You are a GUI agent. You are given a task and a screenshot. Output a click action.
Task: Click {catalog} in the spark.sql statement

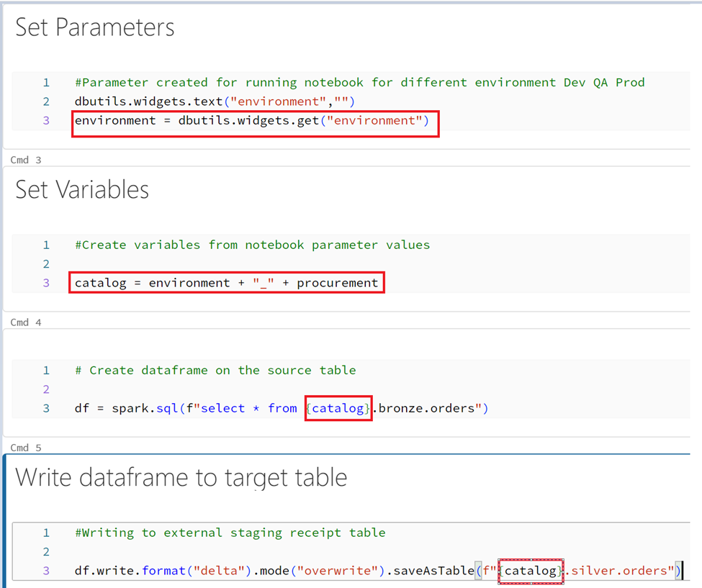[x=338, y=408]
